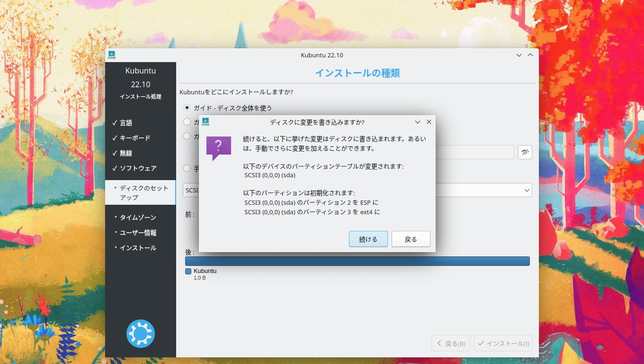Image resolution: width=644 pixels, height=364 pixels.
Task: Toggle password visibility eye icon
Action: point(525,152)
